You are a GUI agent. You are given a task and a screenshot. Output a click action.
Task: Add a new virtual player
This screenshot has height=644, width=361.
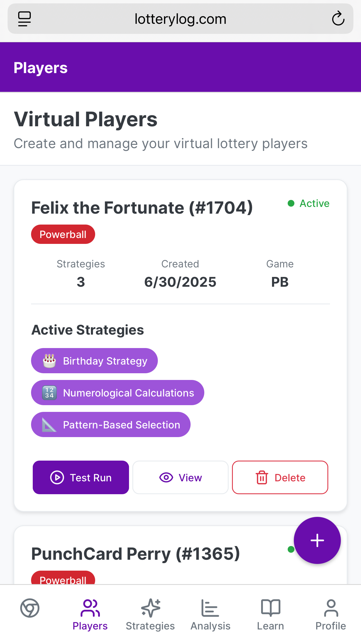(x=317, y=540)
